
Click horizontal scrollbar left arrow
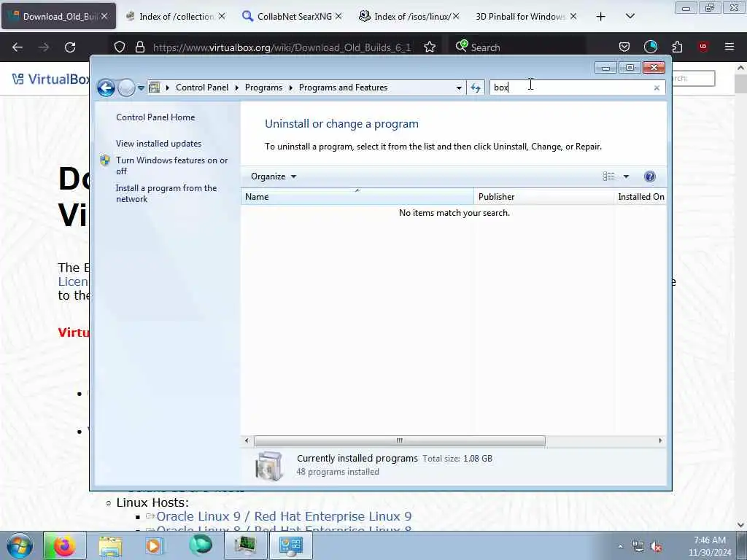click(247, 440)
